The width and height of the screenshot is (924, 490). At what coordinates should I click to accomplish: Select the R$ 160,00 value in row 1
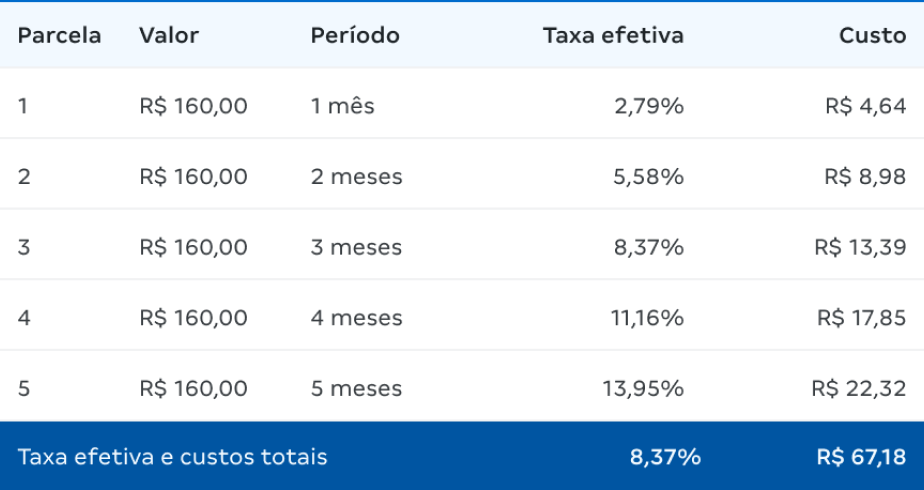(x=193, y=106)
